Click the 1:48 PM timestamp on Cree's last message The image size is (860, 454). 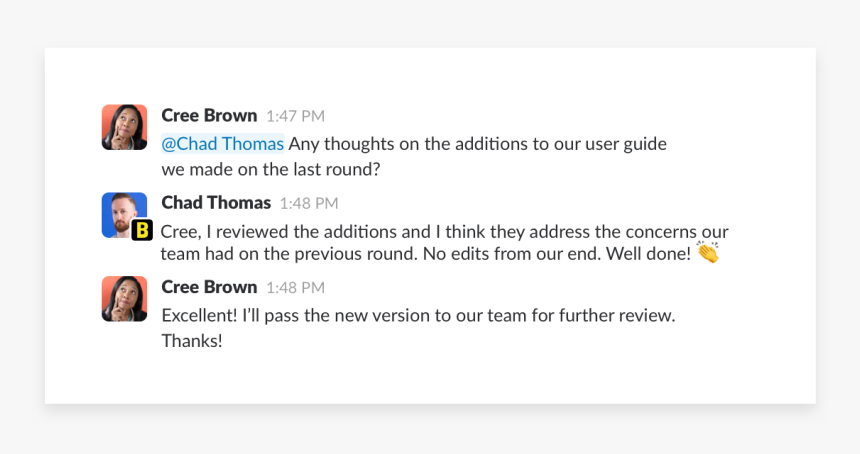pyautogui.click(x=295, y=288)
